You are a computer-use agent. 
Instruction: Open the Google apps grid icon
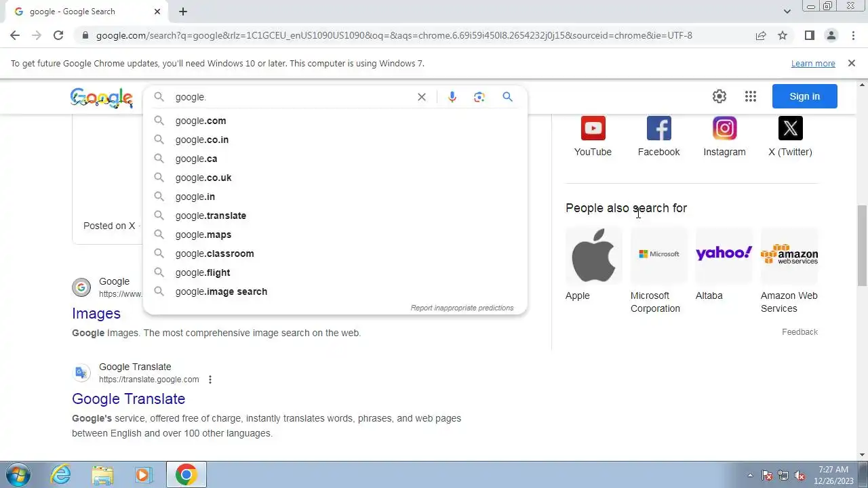click(x=751, y=96)
